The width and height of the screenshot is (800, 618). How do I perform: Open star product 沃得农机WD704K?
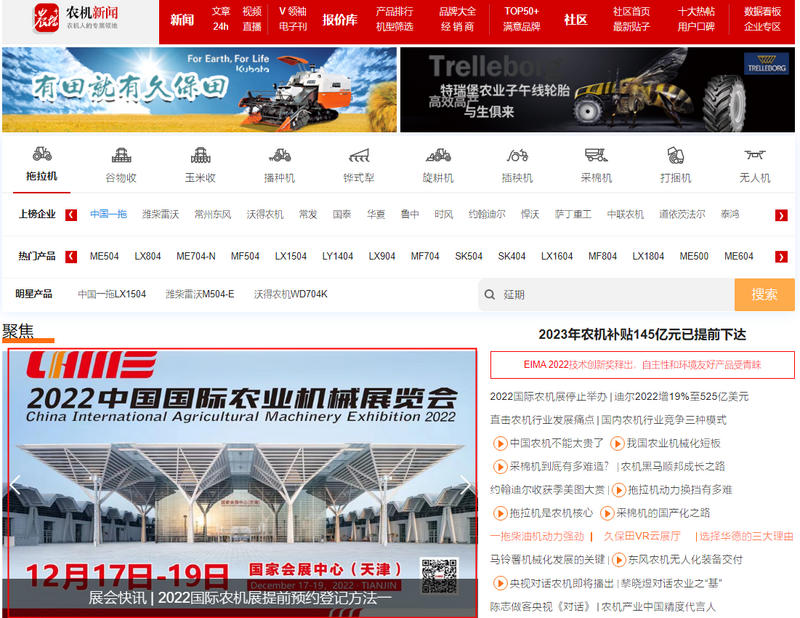point(291,294)
